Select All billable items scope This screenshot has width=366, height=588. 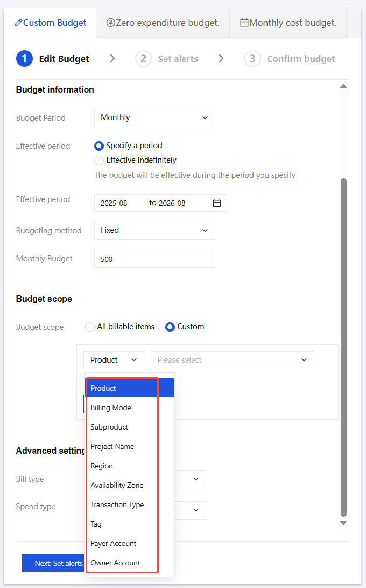[x=90, y=327]
